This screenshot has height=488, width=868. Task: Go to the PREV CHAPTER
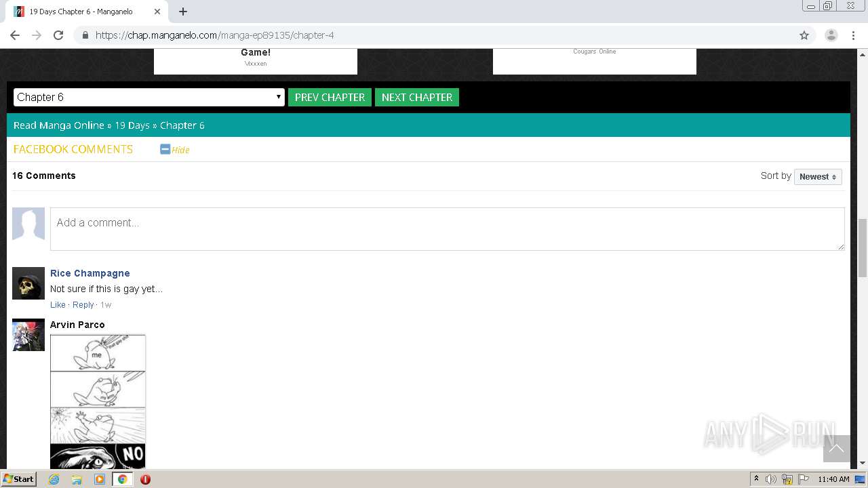tap(330, 97)
